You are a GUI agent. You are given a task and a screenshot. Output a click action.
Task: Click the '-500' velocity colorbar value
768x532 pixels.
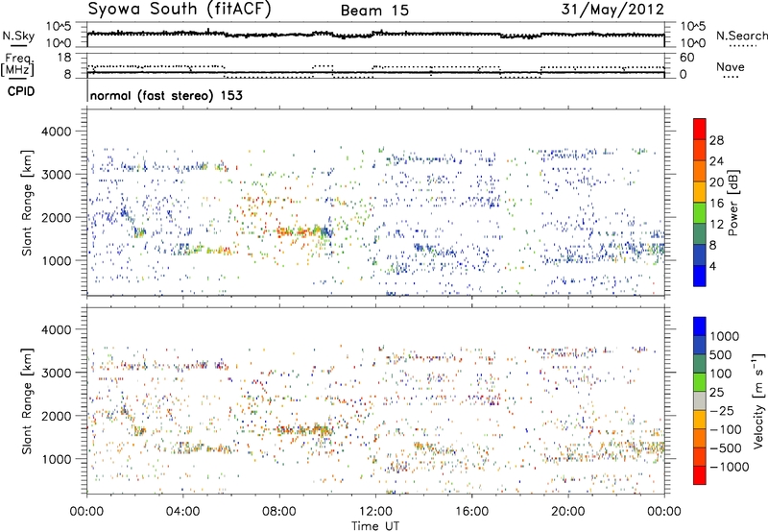click(x=726, y=448)
